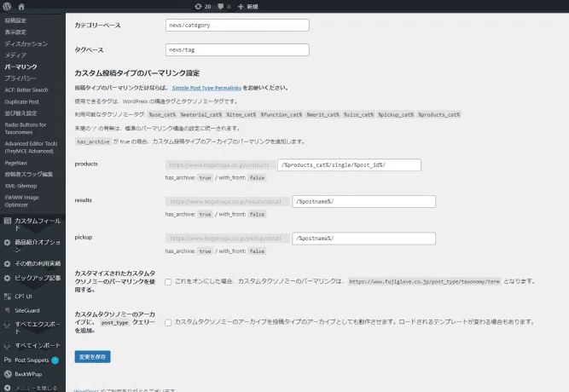The height and width of the screenshot is (392, 569).
Task: Click 変更を保存 save changes button
Action: tap(92, 357)
